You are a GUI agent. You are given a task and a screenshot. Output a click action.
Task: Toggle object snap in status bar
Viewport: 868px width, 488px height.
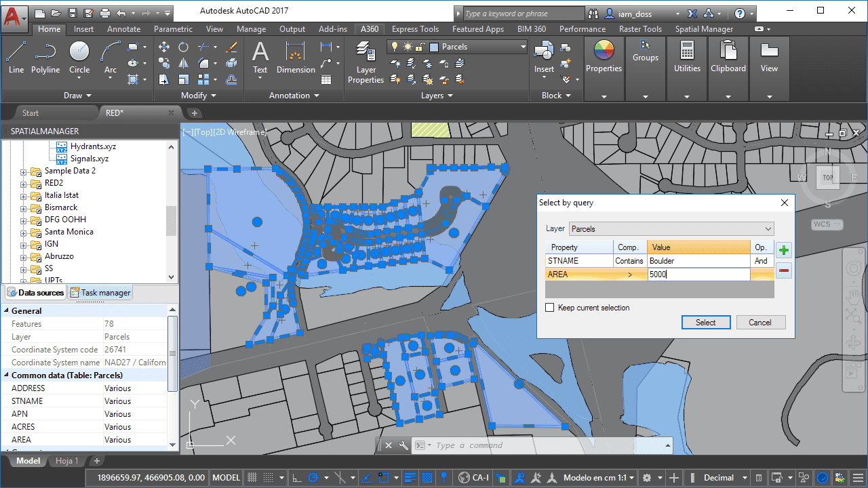(384, 478)
